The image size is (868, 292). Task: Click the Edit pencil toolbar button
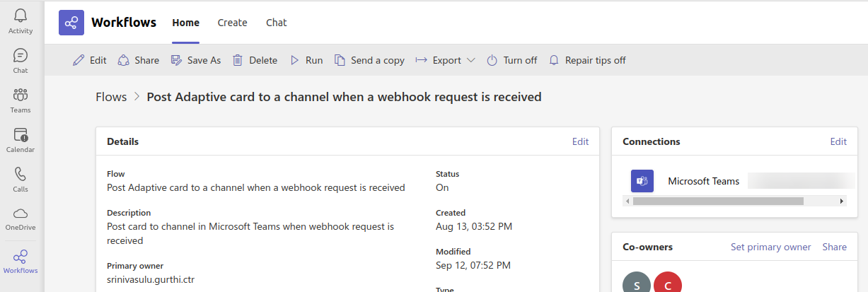coord(90,60)
